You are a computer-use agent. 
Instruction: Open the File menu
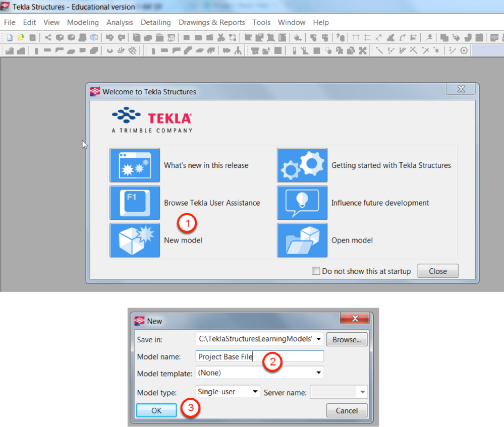pyautogui.click(x=10, y=23)
